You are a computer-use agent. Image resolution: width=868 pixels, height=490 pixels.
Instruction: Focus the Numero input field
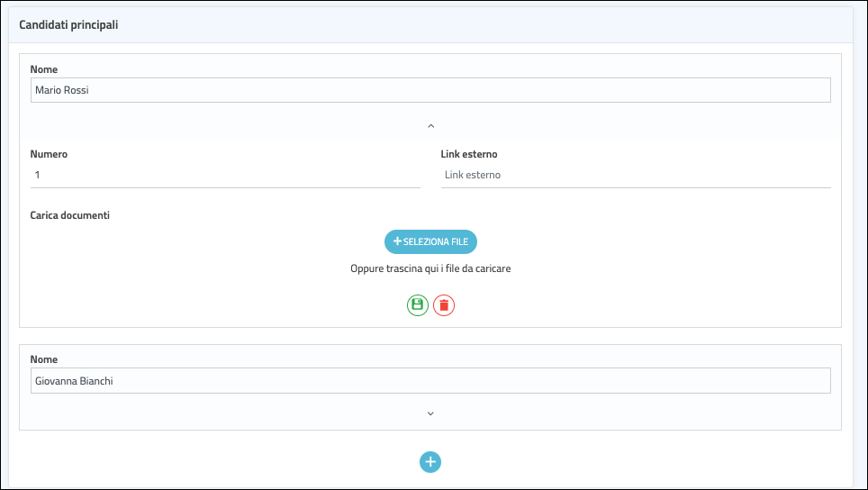pyautogui.click(x=225, y=175)
